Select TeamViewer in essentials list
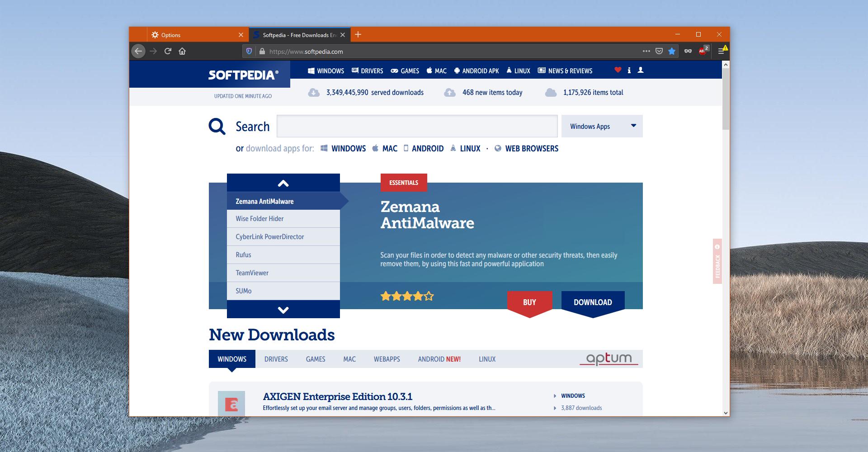This screenshot has height=452, width=868. [x=283, y=273]
